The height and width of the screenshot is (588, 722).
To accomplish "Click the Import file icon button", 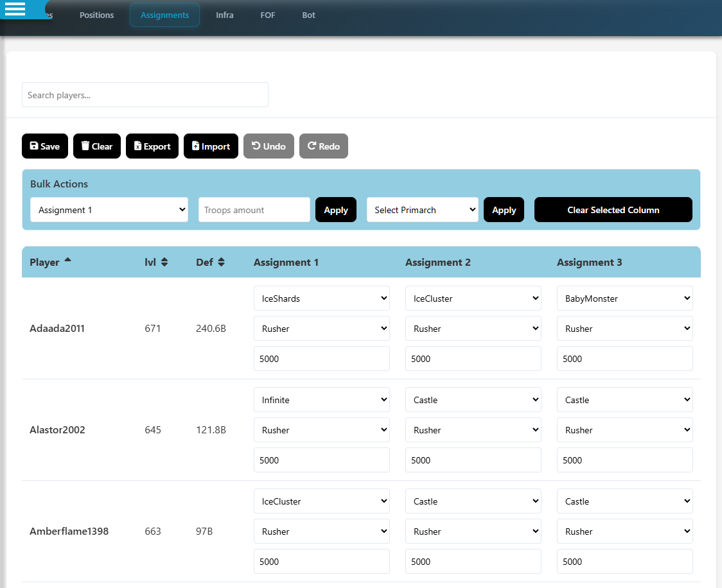I will (x=211, y=146).
